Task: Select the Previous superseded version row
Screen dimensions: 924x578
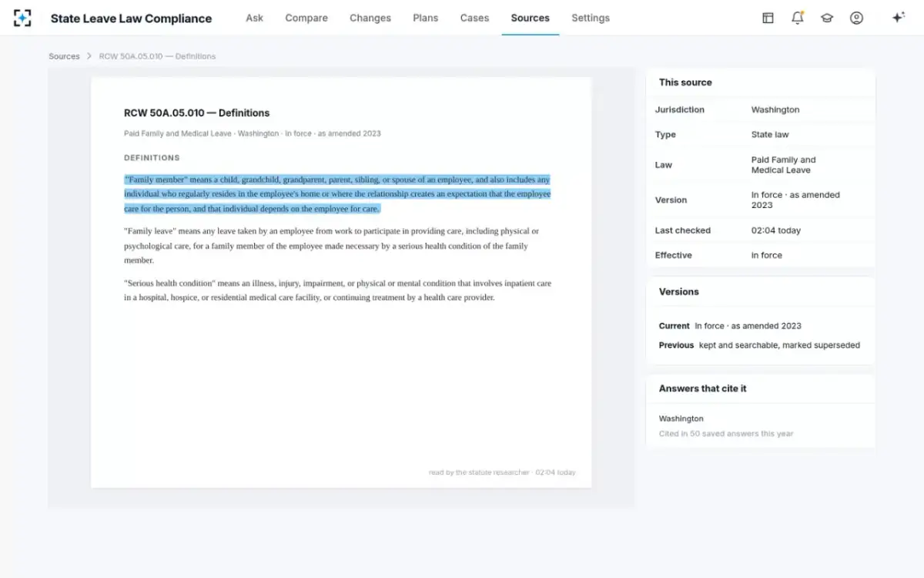Action: [x=759, y=345]
